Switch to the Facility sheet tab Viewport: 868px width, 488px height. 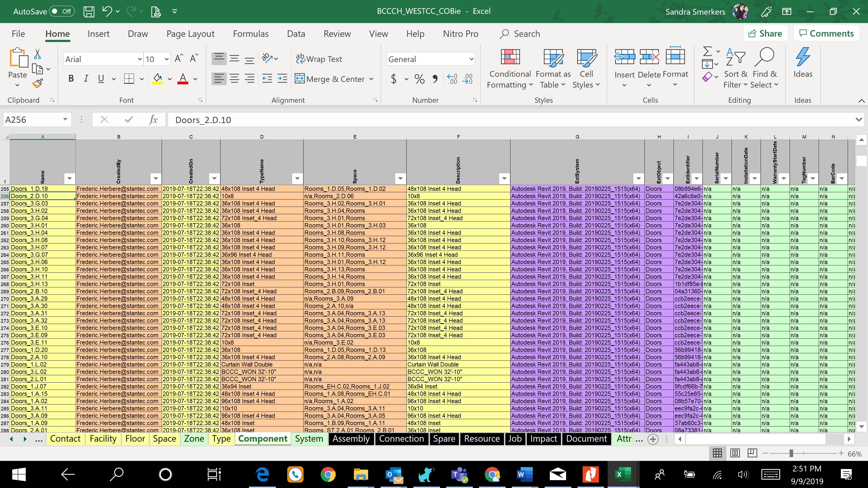103,438
